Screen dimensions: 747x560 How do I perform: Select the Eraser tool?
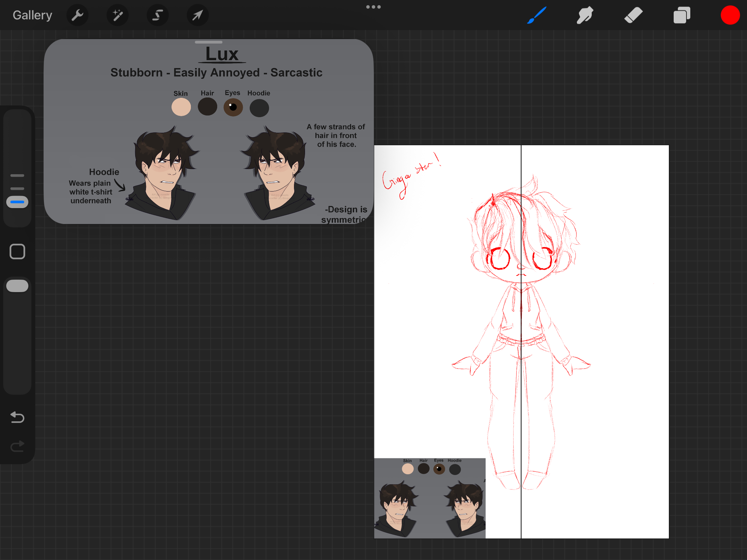point(633,15)
